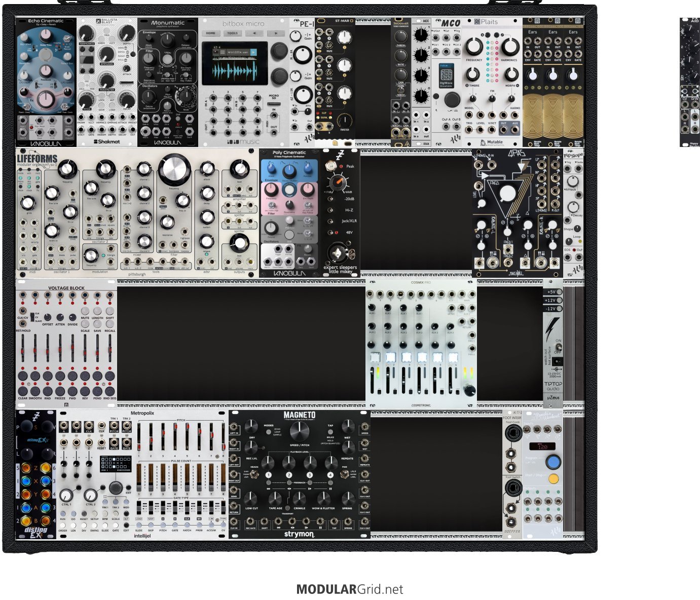Click the THRESH knob on SMOOTH-ER compressor
The image size is (700, 600).
point(401,37)
